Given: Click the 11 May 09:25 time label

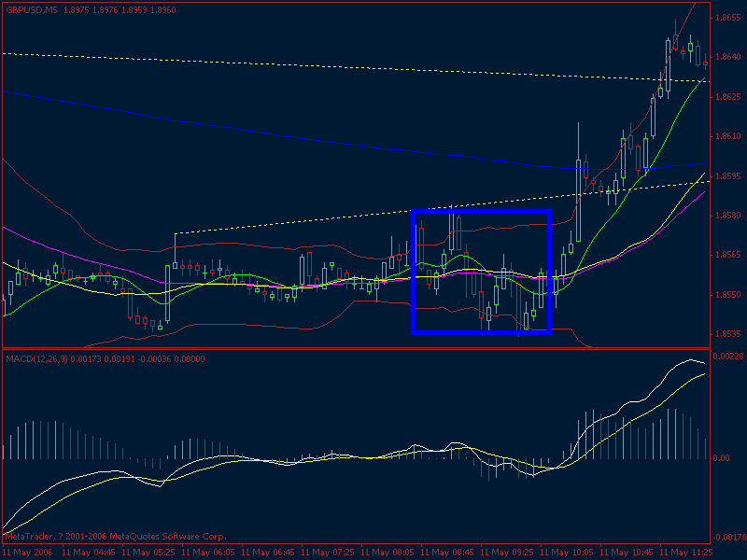Looking at the screenshot, I should (507, 553).
